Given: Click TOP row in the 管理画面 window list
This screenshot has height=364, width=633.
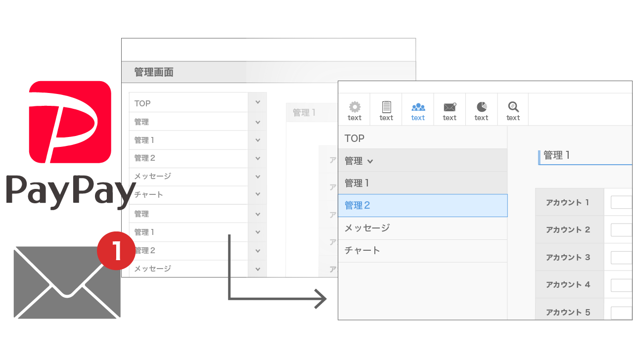Looking at the screenshot, I should (x=188, y=102).
